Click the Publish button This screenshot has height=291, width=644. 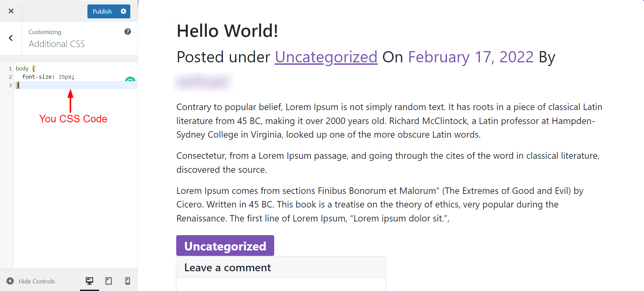(x=102, y=11)
